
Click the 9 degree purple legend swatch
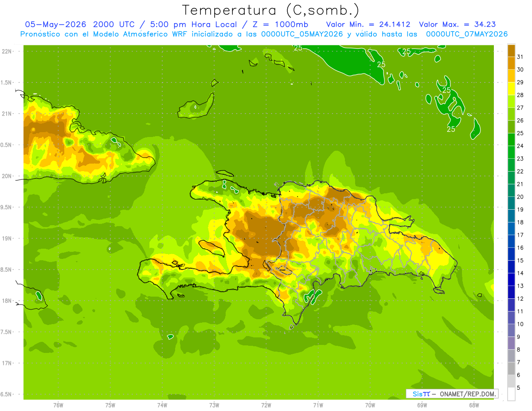[x=511, y=330]
